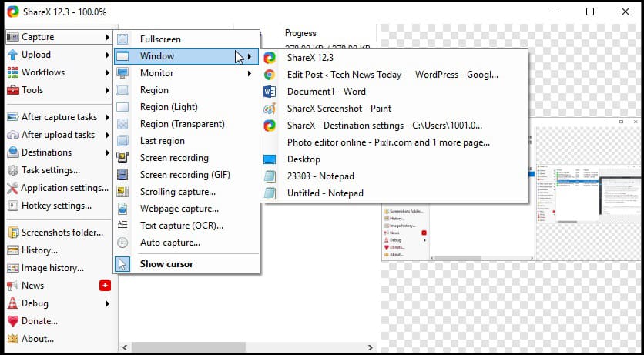Click the Upload arrow icon in sidebar
The height and width of the screenshot is (355, 644).
coord(13,55)
